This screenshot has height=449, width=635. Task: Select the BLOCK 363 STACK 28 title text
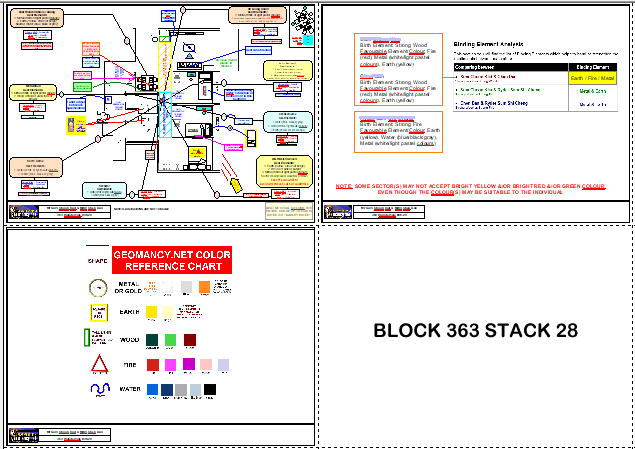[x=475, y=331]
